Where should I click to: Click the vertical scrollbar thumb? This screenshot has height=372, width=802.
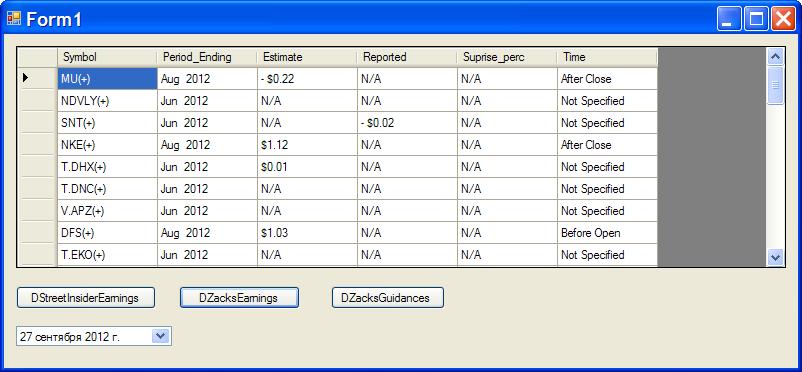click(775, 85)
